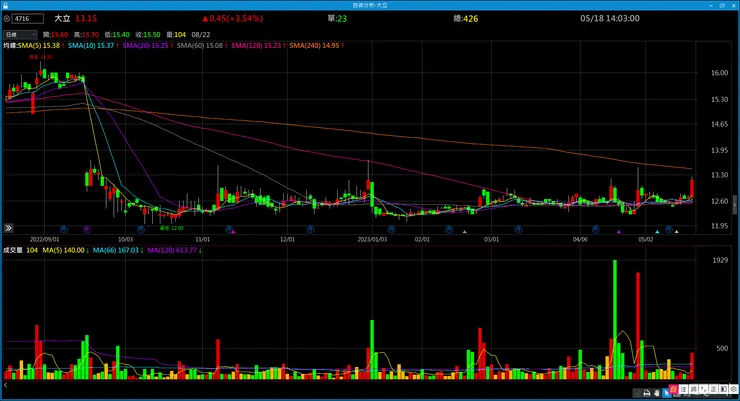Click the 2023/01/03 date axis label

point(372,240)
